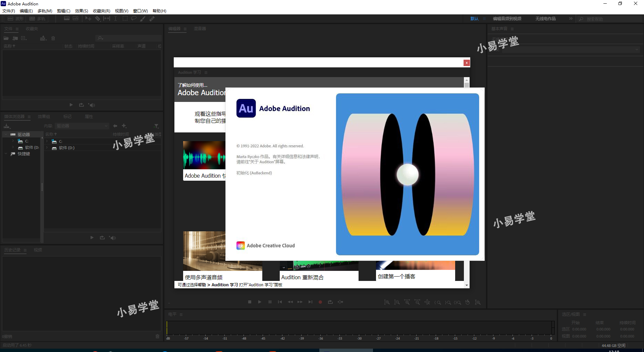Open 文件 panel menu icon
Screen dimensions: 644x352
(x=17, y=29)
